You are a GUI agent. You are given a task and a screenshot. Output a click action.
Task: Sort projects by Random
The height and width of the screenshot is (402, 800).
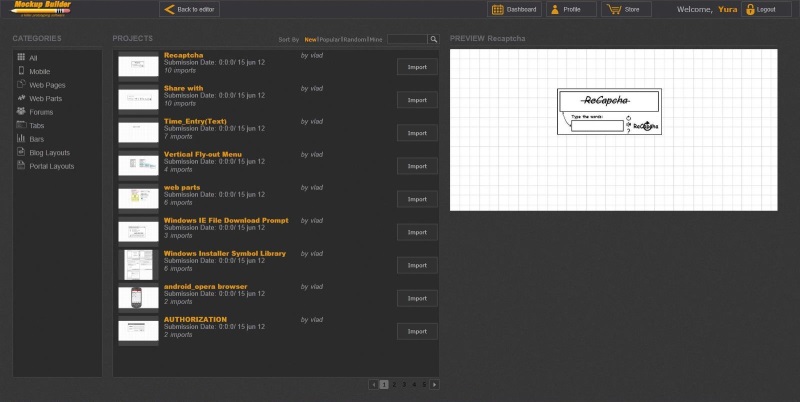tap(355, 39)
